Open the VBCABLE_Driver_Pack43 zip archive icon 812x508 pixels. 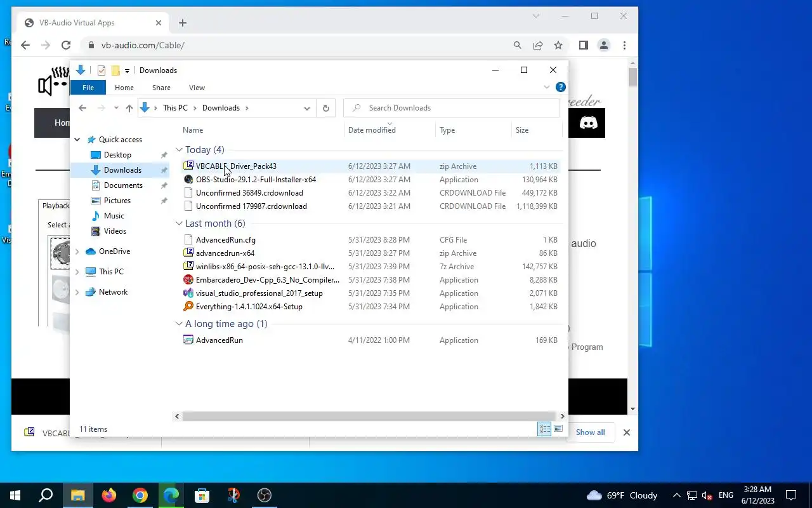[x=188, y=166]
